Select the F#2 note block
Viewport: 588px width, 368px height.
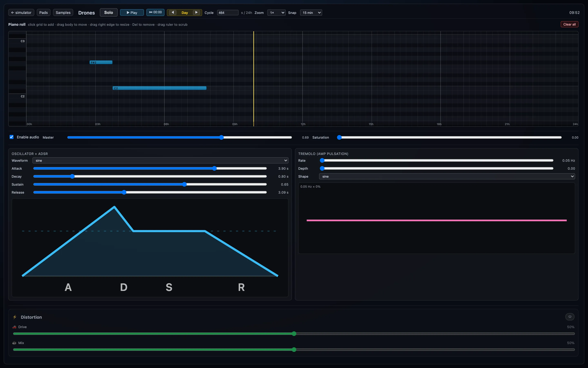pos(101,62)
